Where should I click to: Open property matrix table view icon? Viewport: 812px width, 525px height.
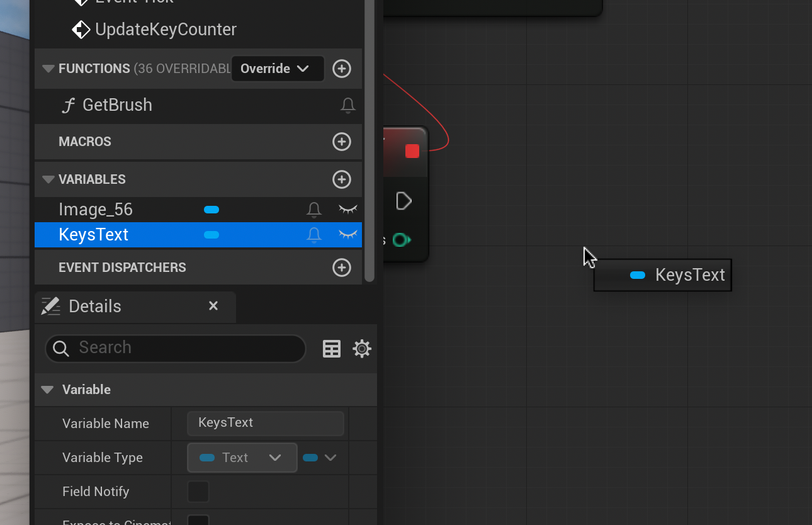(332, 349)
